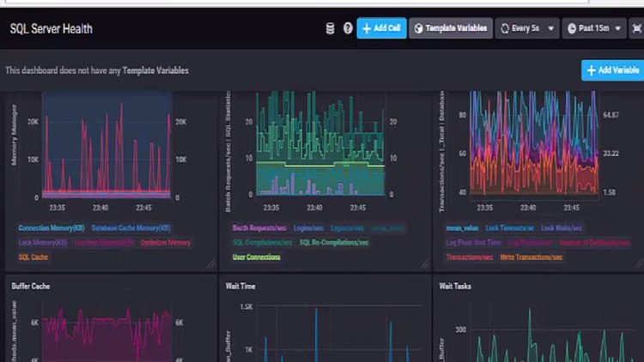Open the Every 5s auto-refresh dropdown

coord(527,28)
